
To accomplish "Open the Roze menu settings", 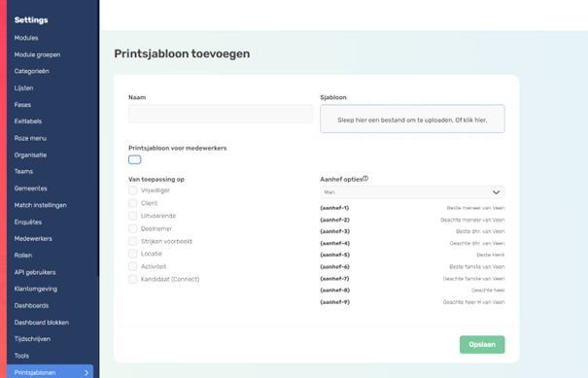I will [30, 138].
